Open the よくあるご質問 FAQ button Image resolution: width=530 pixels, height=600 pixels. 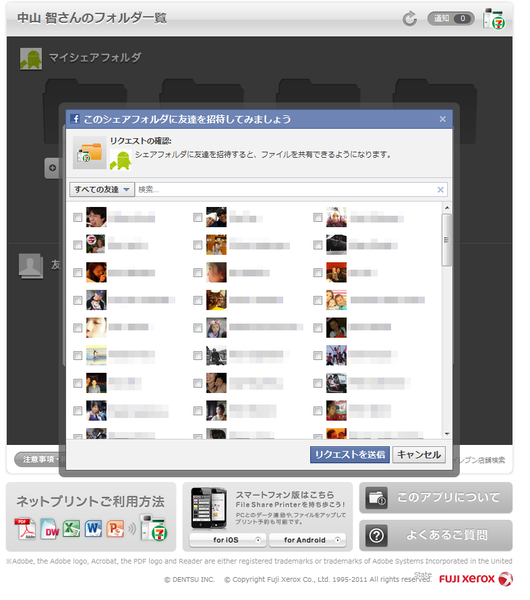click(435, 535)
